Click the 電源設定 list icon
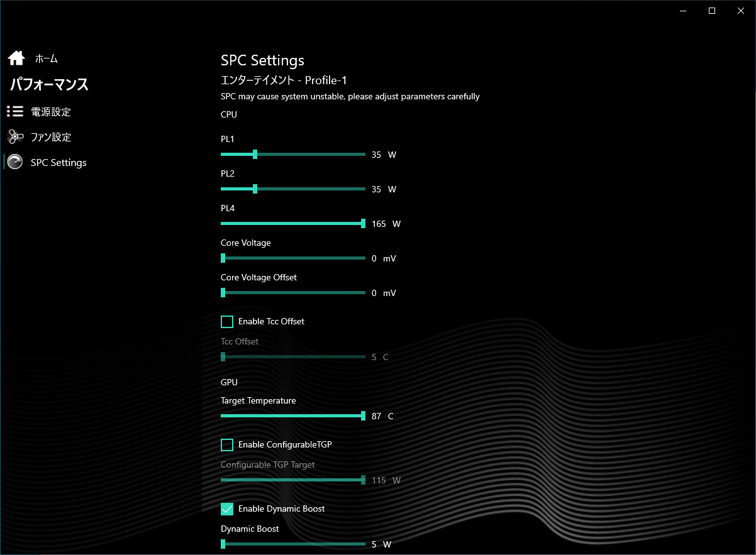 click(15, 112)
